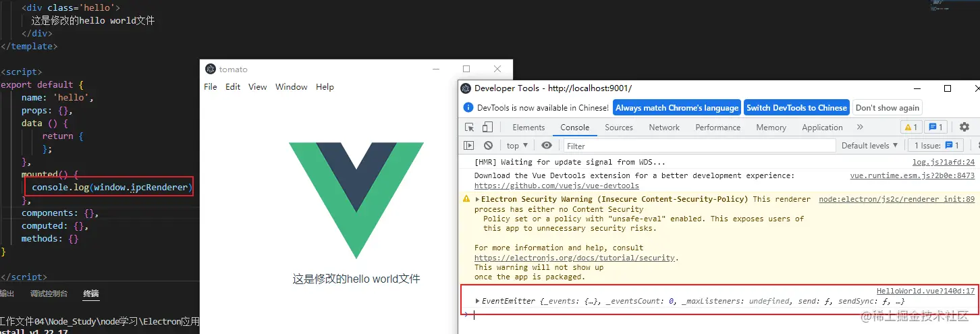Screen dimensions: 980x334
Task: Expand the EventEmitter object log entry
Action: [x=478, y=301]
